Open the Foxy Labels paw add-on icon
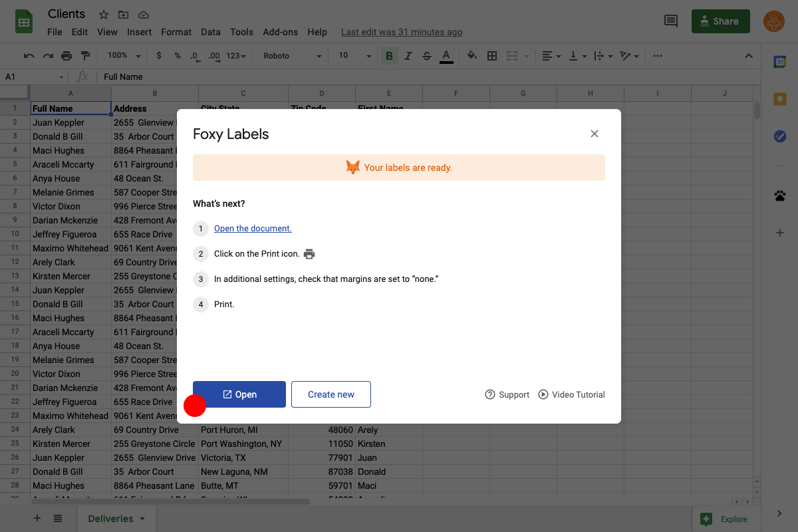 pos(780,196)
